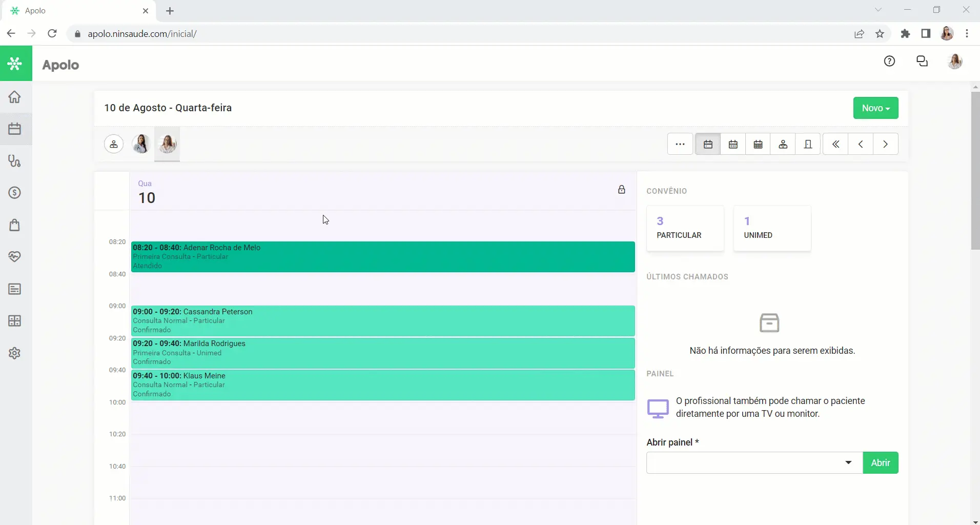
Task: Open Cassandra Peterson 09:00 appointment
Action: click(x=383, y=321)
